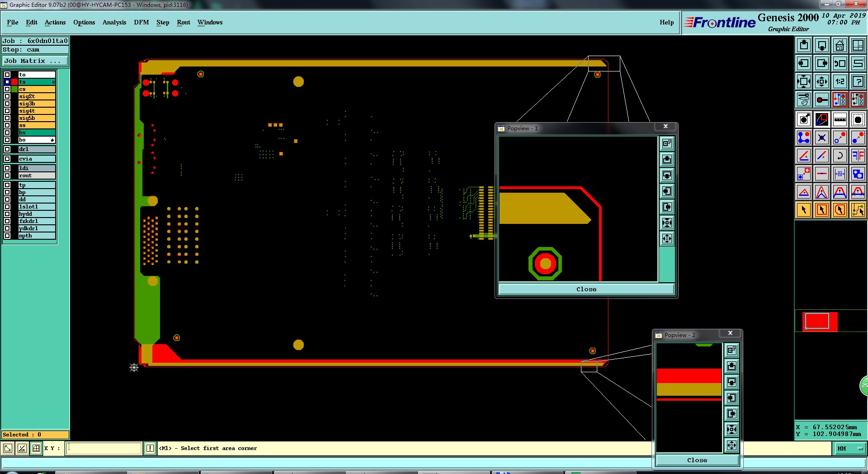Select the net select tool

pos(858,210)
